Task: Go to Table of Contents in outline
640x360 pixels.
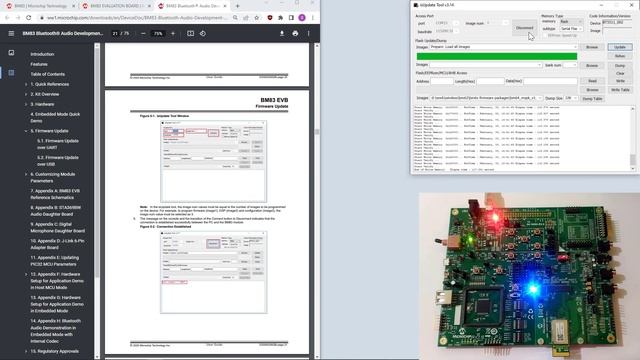Action: pyautogui.click(x=47, y=74)
